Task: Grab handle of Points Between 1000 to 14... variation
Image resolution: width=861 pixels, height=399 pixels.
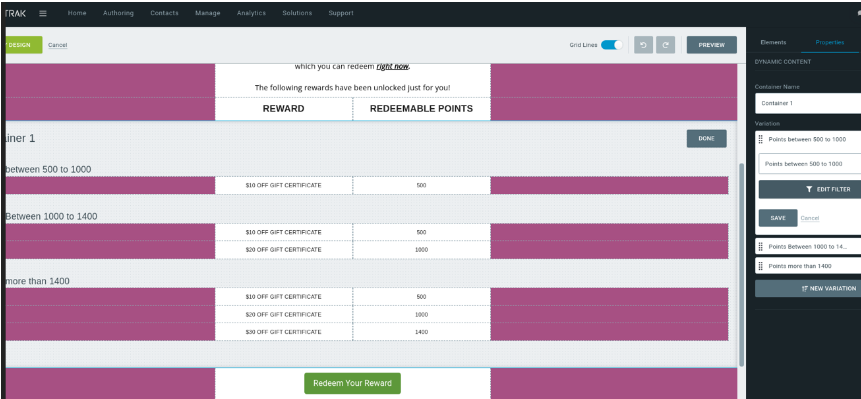Action: coord(761,247)
